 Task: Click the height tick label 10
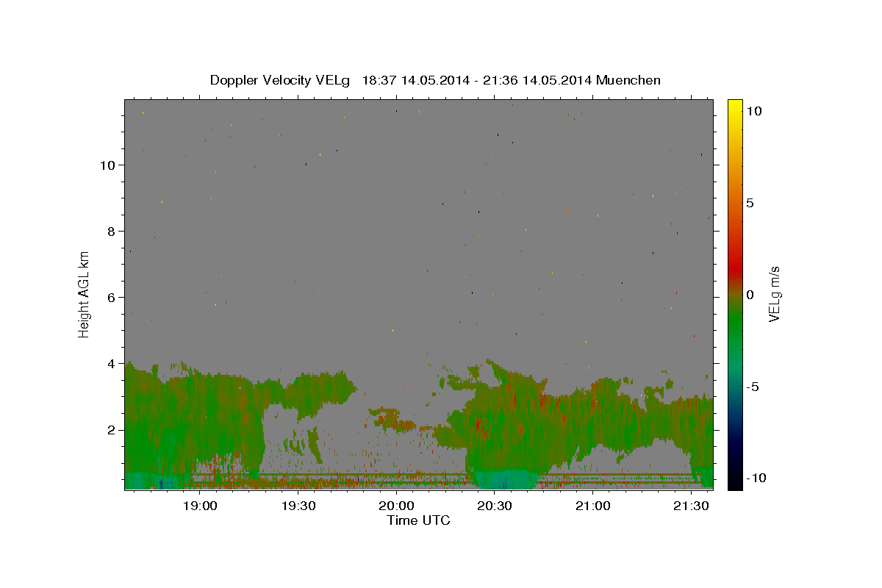point(107,165)
